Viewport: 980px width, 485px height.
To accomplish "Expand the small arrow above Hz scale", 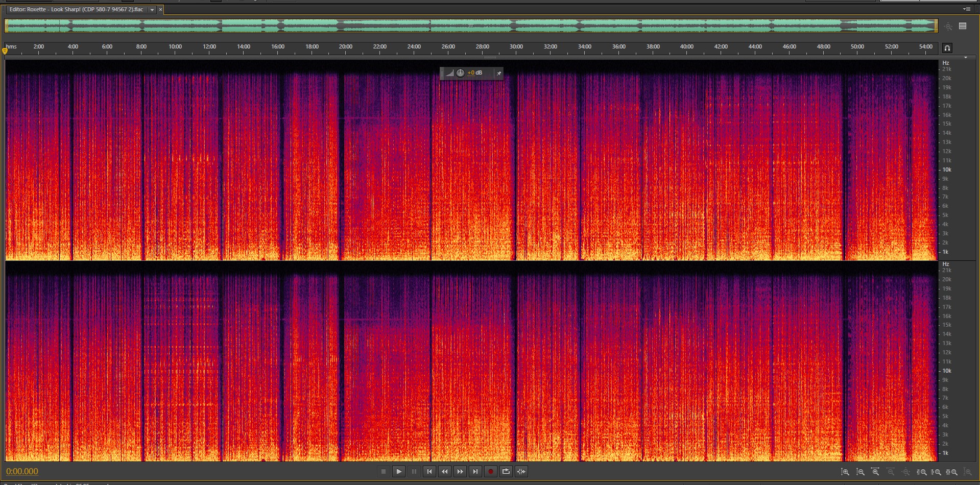I will [x=965, y=58].
